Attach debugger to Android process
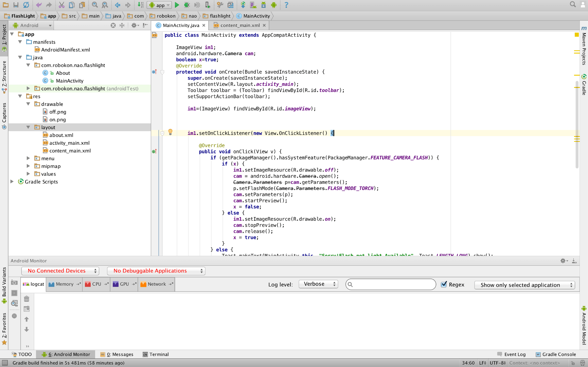This screenshot has width=588, height=367. tap(207, 5)
